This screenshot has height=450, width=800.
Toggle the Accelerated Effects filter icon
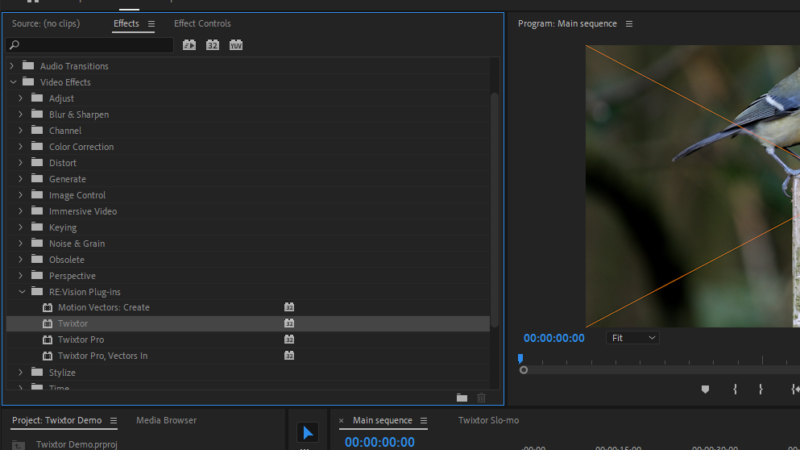[x=189, y=45]
